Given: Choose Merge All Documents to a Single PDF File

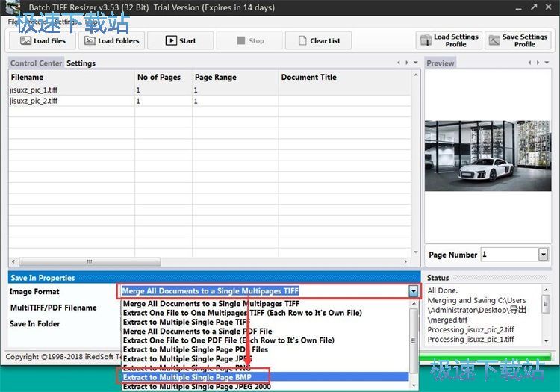Looking at the screenshot, I should [x=197, y=331].
